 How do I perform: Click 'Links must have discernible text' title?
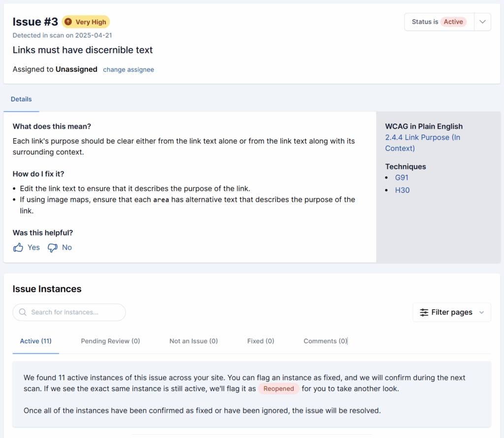(83, 50)
